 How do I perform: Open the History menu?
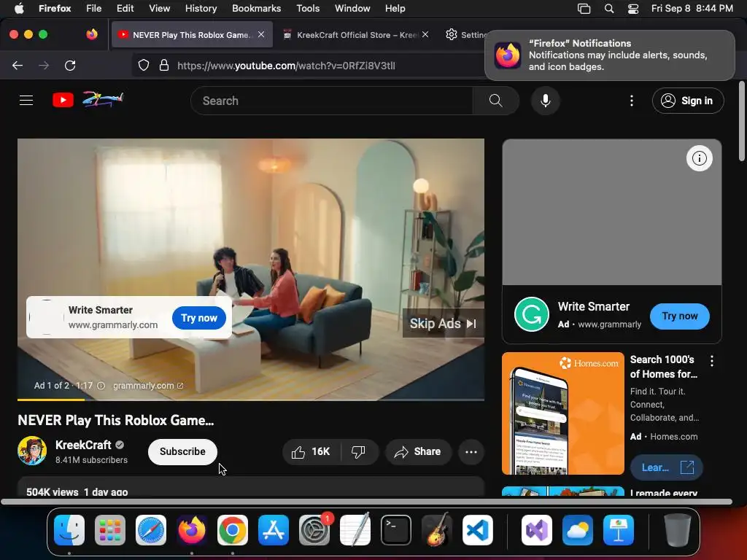click(x=201, y=8)
